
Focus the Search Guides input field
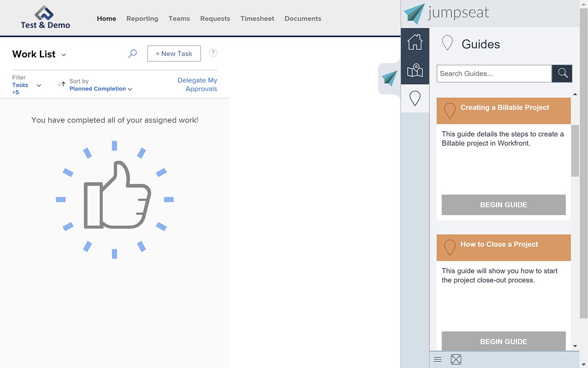pyautogui.click(x=494, y=74)
